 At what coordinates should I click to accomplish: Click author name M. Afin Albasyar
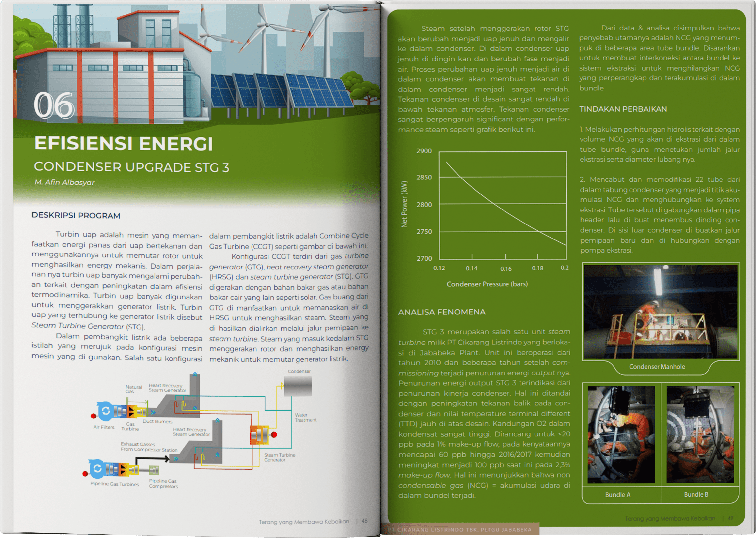click(65, 182)
